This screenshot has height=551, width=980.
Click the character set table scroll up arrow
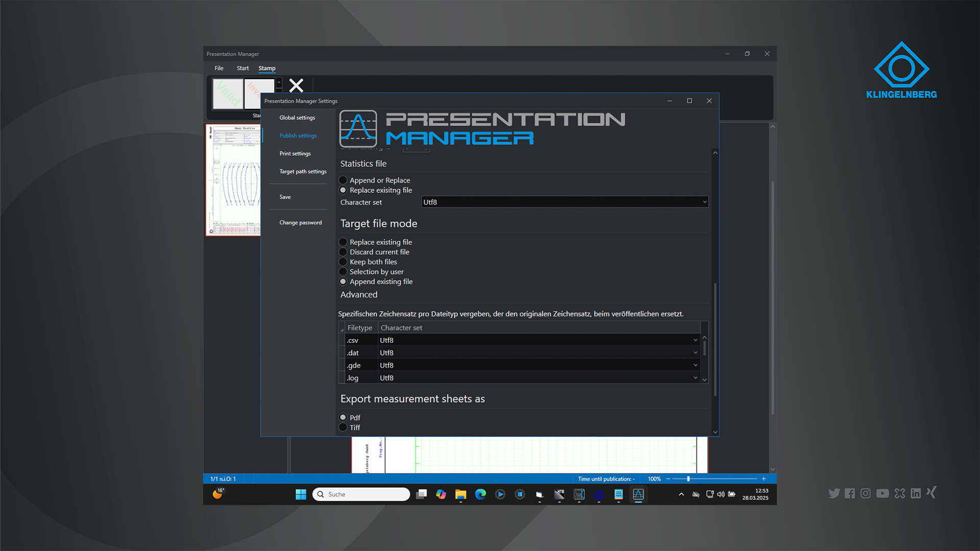[704, 337]
